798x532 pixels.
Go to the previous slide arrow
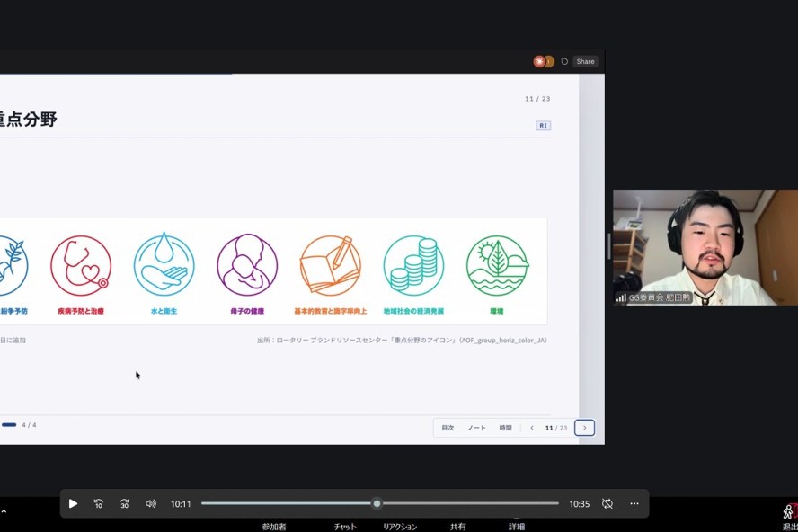[x=532, y=428]
